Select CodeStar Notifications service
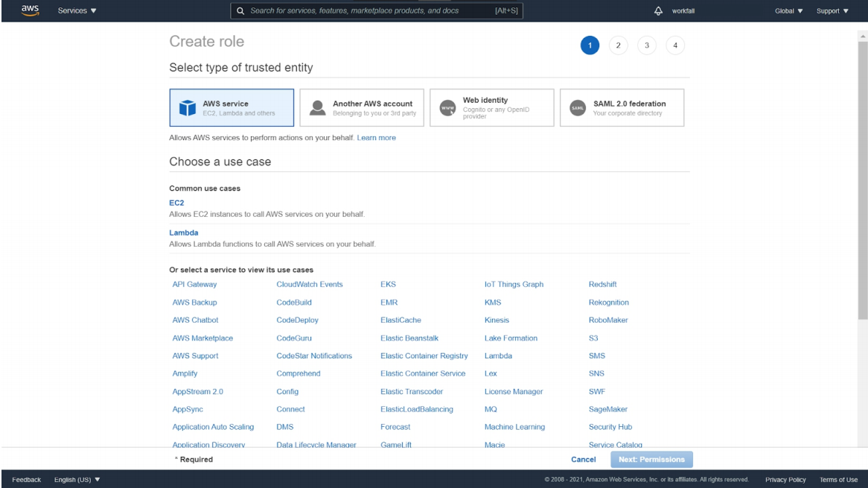868x488 pixels. coord(314,355)
